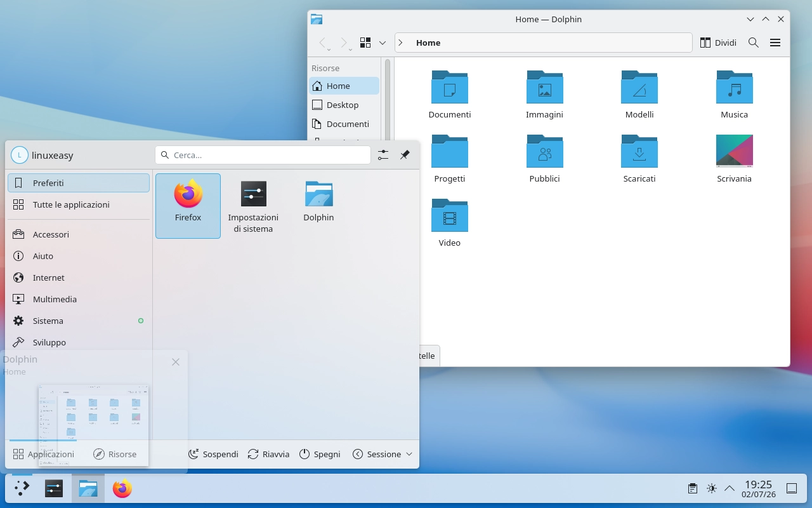Open the Modelli folder in Dolphin
Screen dimensions: 812x508
pos(639,94)
